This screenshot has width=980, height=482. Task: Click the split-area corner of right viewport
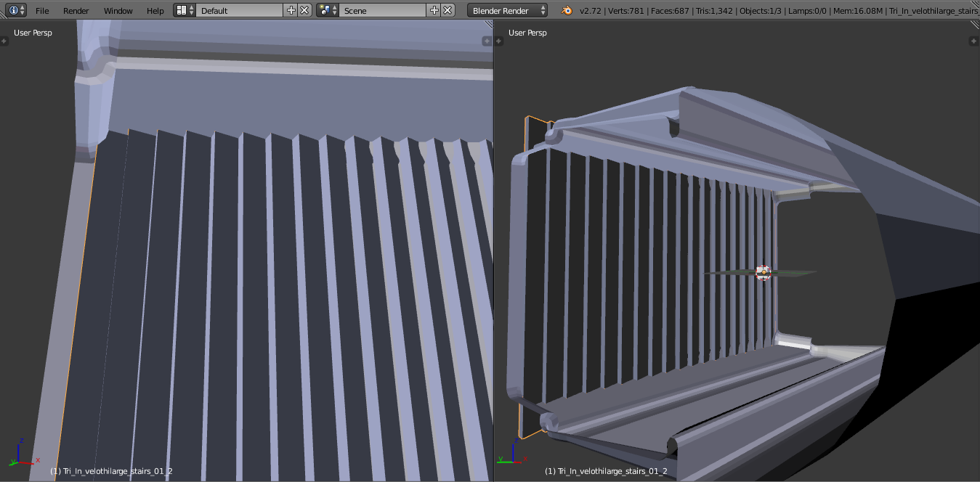tap(975, 25)
